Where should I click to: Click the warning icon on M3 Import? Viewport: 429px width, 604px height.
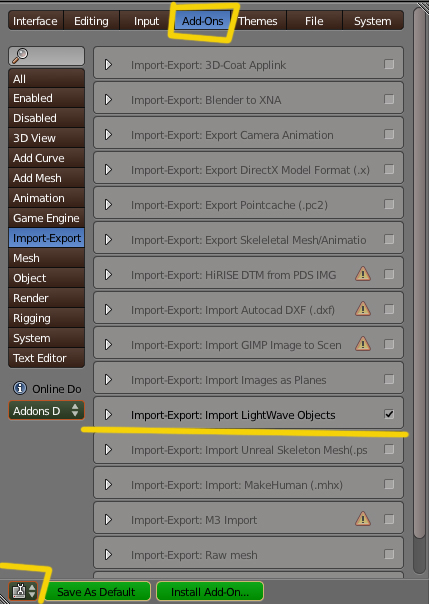pyautogui.click(x=363, y=519)
